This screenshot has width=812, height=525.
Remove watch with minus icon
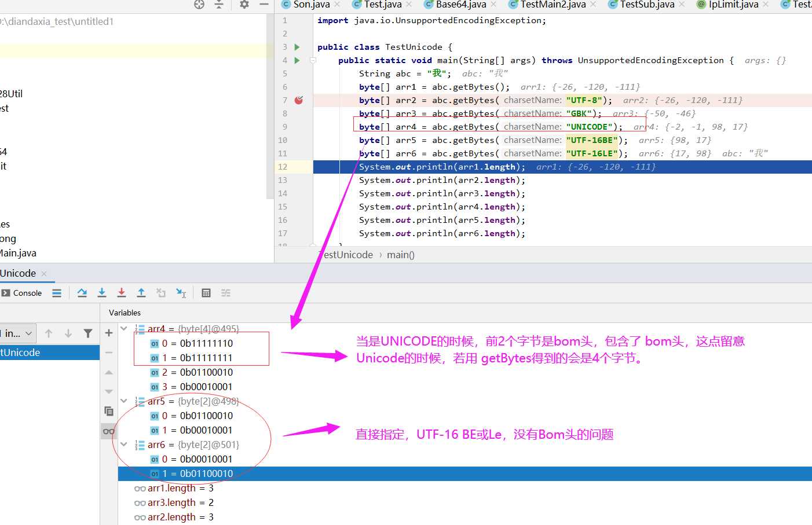pos(109,353)
